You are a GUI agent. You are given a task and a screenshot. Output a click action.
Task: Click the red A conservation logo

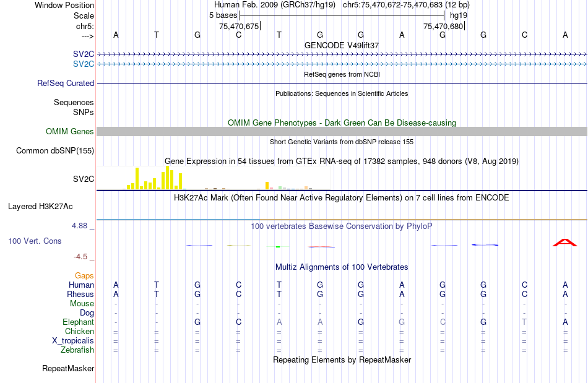point(564,243)
